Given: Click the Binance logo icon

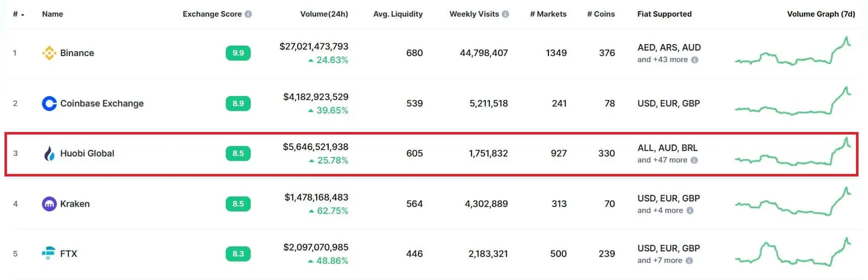Looking at the screenshot, I should point(49,53).
